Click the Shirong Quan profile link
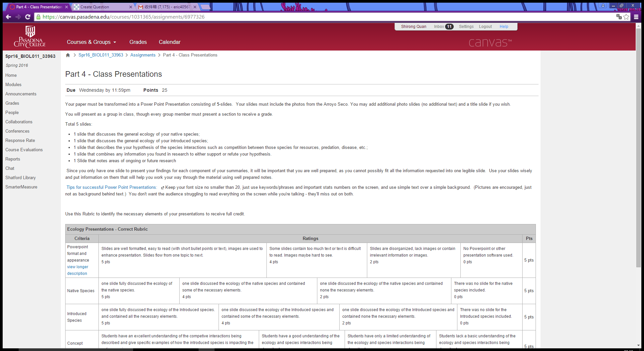 (x=413, y=27)
